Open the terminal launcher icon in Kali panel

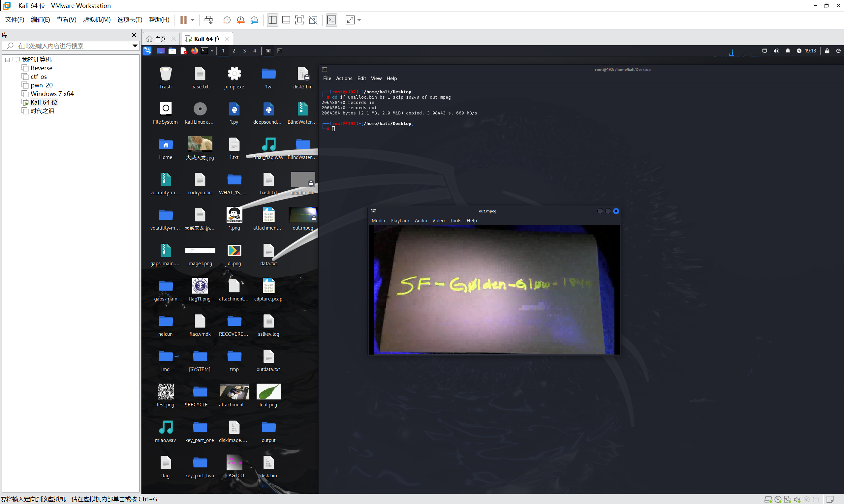[204, 51]
